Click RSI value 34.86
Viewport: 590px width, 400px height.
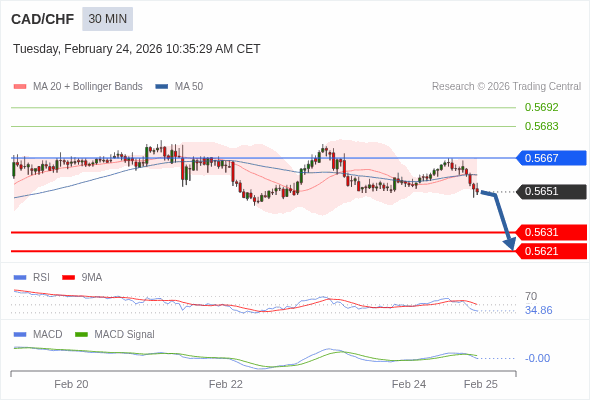(538, 310)
